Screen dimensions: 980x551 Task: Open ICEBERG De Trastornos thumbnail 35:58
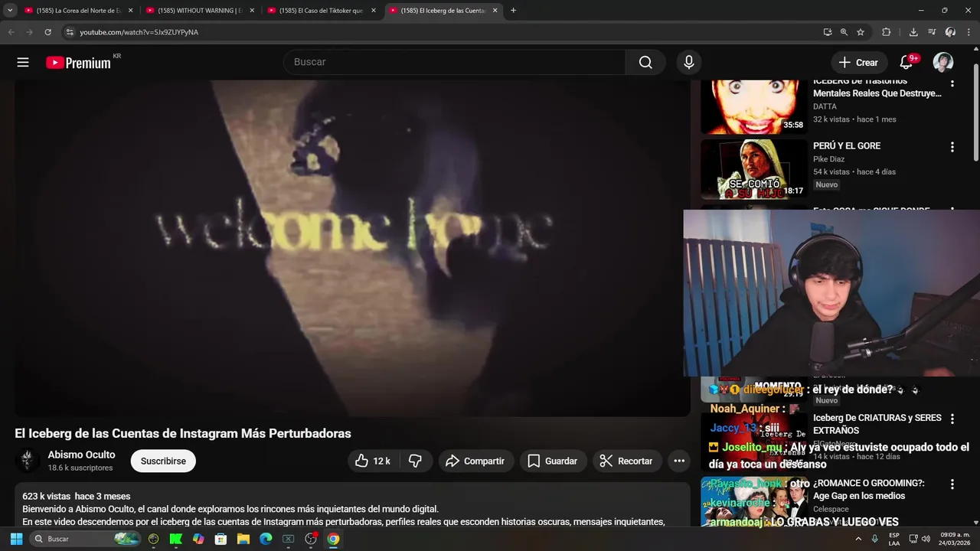point(754,106)
